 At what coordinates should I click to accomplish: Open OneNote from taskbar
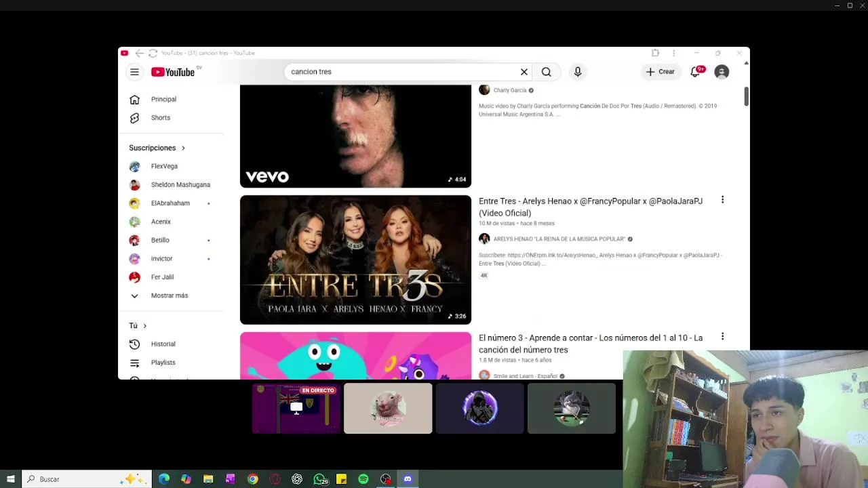(231, 479)
